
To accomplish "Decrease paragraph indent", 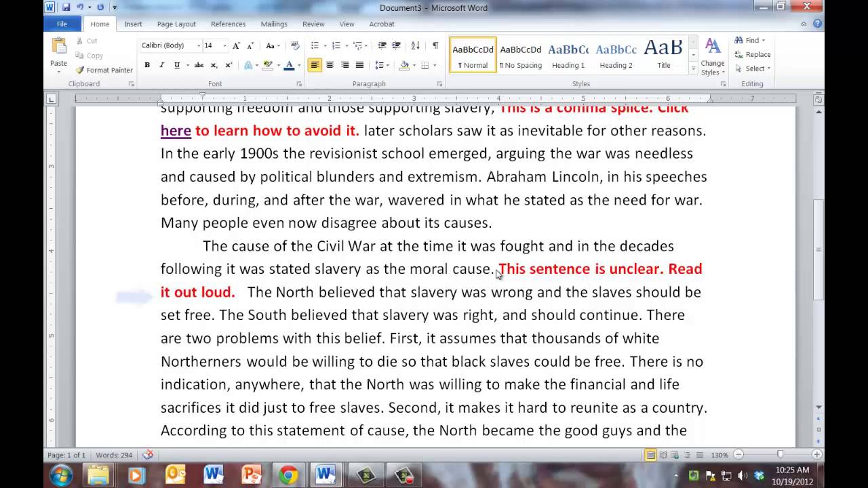I will click(x=382, y=45).
